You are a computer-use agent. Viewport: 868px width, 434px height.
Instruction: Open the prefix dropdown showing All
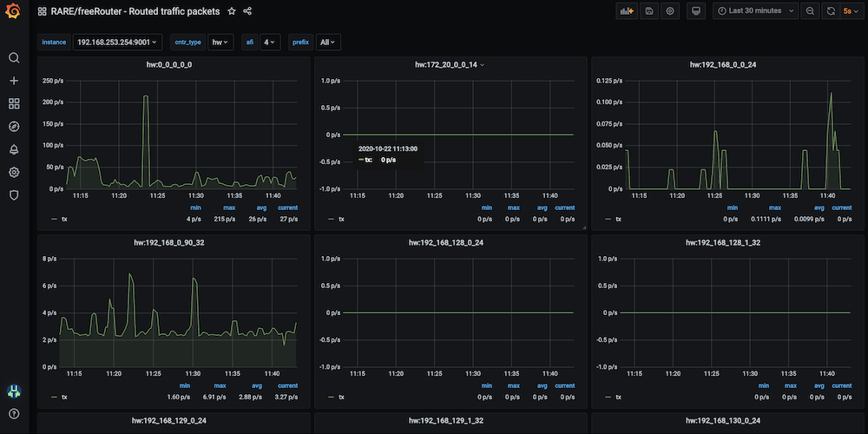coord(328,42)
